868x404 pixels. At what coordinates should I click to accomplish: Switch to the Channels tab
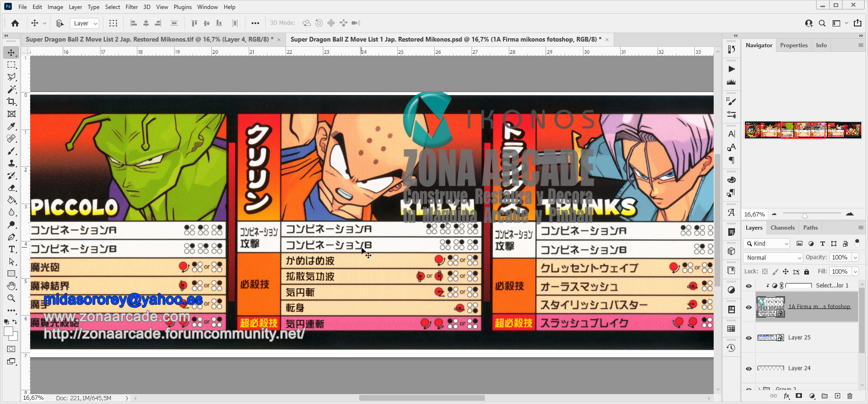click(783, 228)
